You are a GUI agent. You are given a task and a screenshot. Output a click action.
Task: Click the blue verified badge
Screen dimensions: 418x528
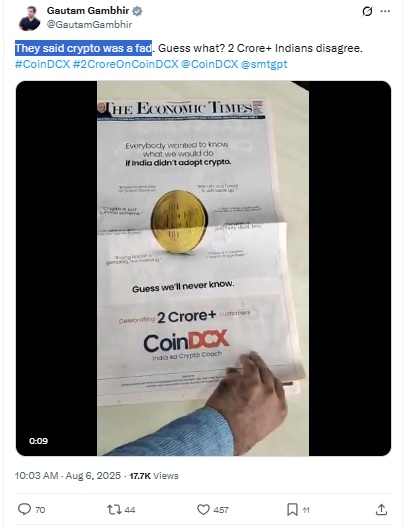137,11
